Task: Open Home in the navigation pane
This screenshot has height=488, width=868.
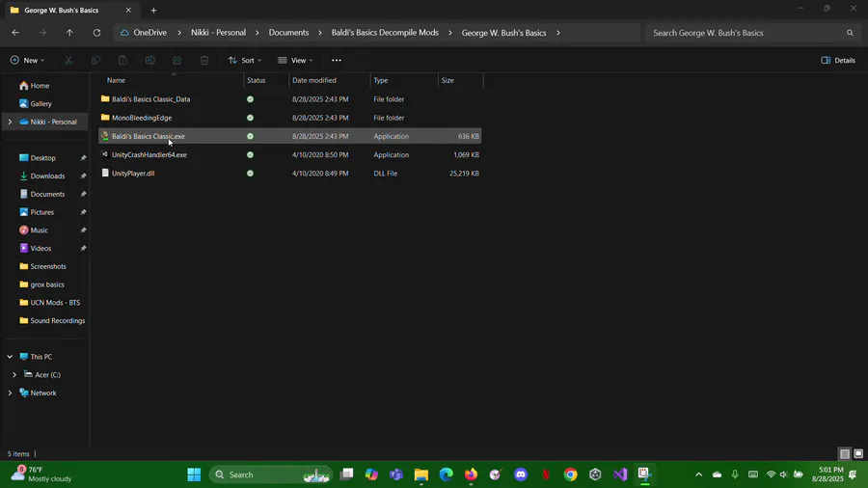Action: coord(35,86)
